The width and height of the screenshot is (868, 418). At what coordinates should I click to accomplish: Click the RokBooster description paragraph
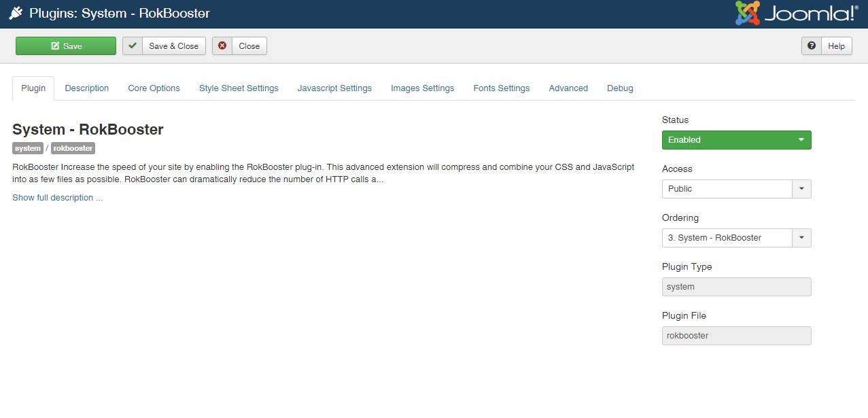pyautogui.click(x=324, y=173)
